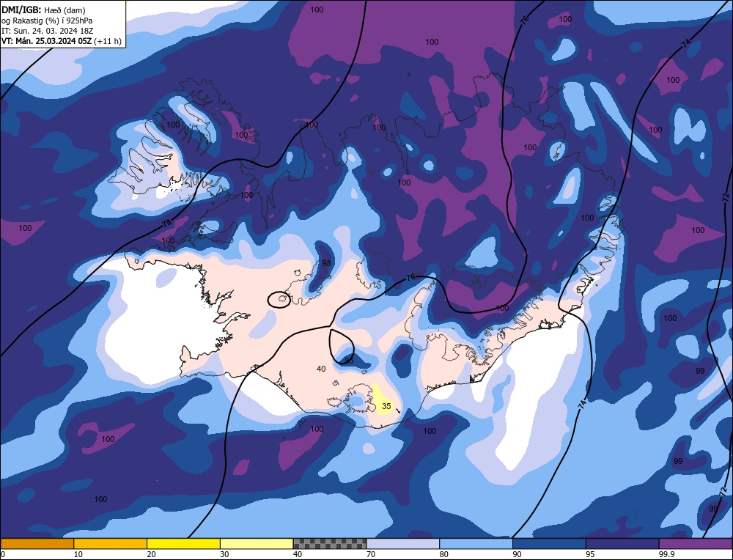Click the dark navy 95–99.9 legend swatch
This screenshot has height=560, width=733.
pyautogui.click(x=622, y=544)
